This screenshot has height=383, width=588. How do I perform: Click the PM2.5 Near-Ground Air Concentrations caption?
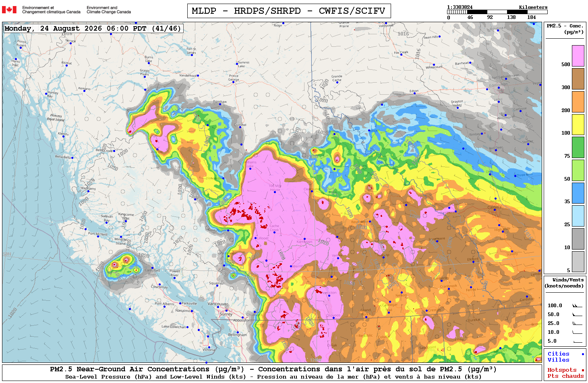[273, 369]
